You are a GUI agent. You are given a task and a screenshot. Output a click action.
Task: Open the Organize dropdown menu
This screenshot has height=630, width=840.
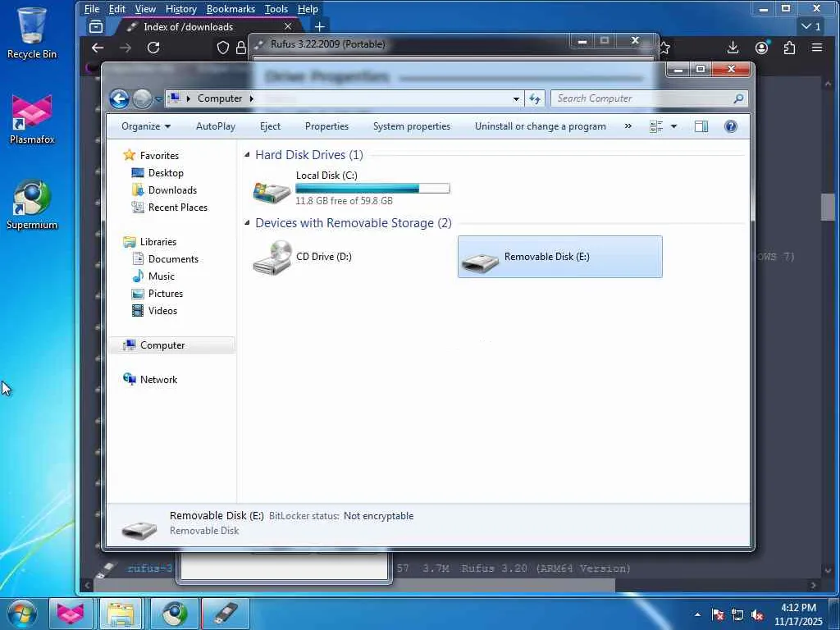[146, 126]
